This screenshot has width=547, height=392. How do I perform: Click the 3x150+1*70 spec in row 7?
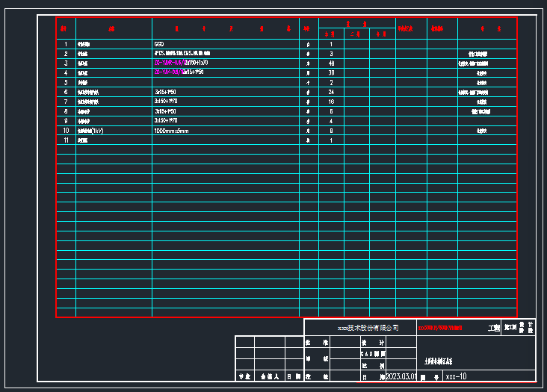(x=165, y=102)
